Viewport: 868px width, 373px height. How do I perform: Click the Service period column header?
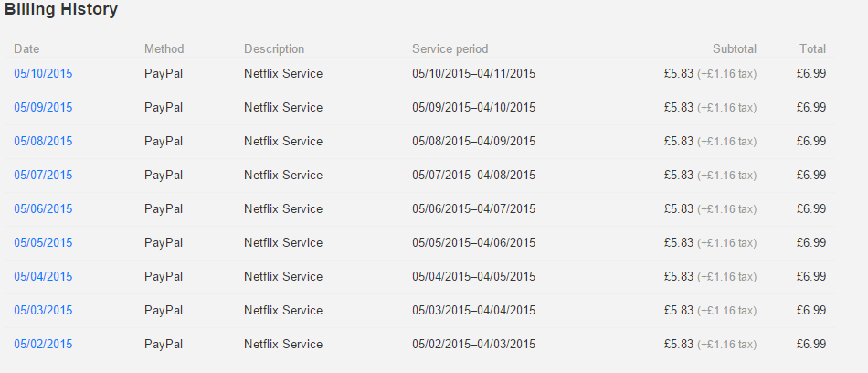[450, 48]
